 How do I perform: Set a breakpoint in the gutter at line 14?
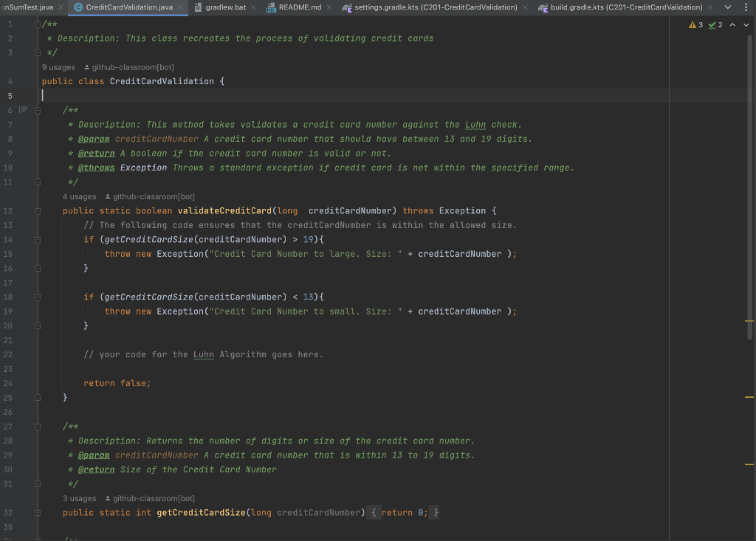pos(24,239)
